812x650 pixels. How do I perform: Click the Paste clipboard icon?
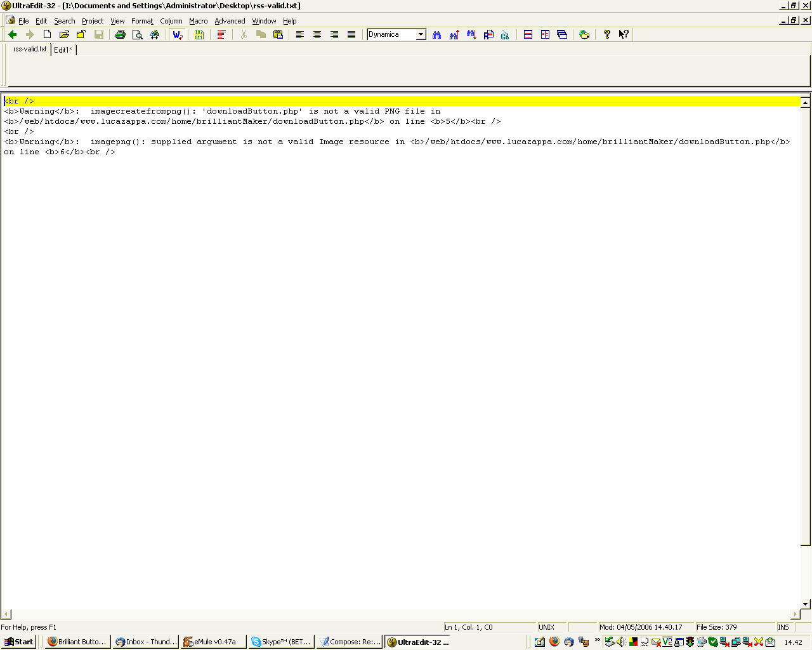pos(278,35)
